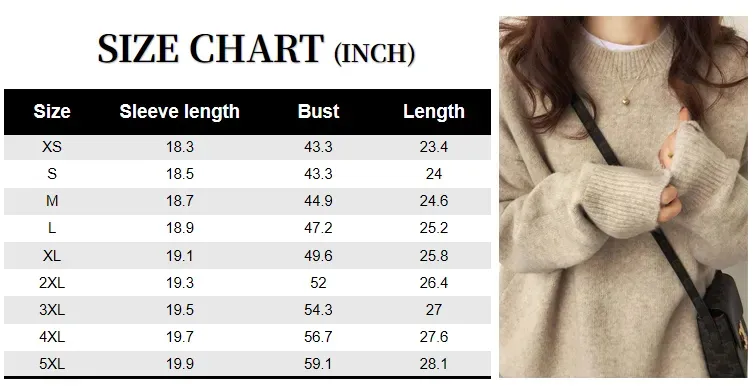Image resolution: width=753 pixels, height=386 pixels.
Task: Click the length value 28.1
Action: point(434,364)
